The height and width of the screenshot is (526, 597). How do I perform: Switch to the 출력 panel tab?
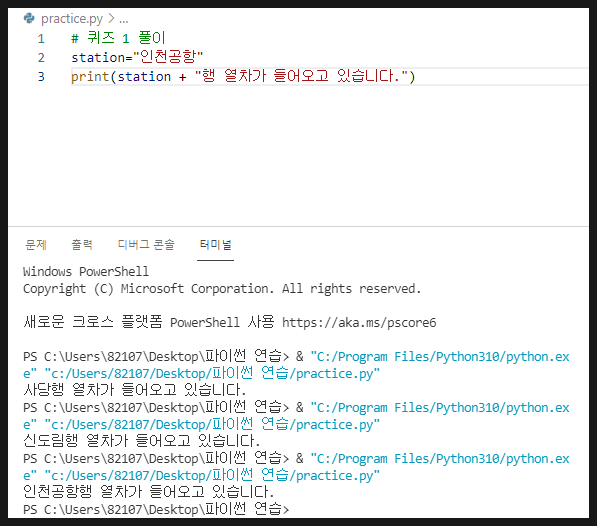[82, 245]
